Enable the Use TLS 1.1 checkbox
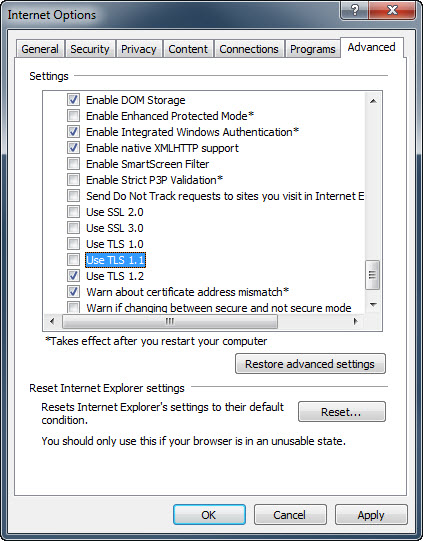Image resolution: width=423 pixels, height=541 pixels. pyautogui.click(x=73, y=260)
